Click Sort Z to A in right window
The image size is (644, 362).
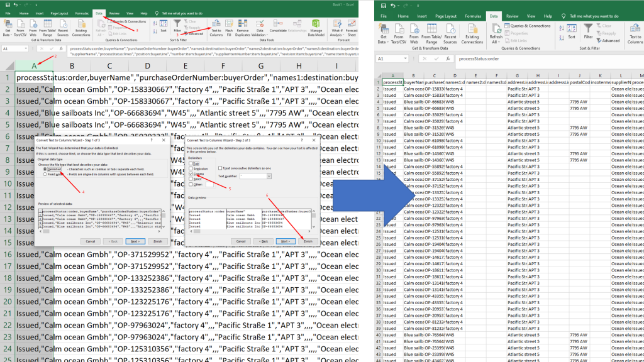tap(562, 38)
